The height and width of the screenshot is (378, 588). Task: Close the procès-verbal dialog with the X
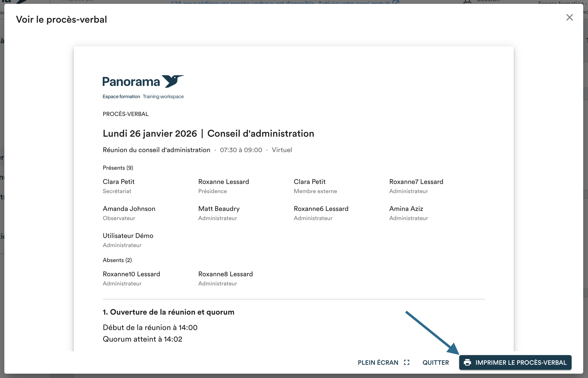569,17
